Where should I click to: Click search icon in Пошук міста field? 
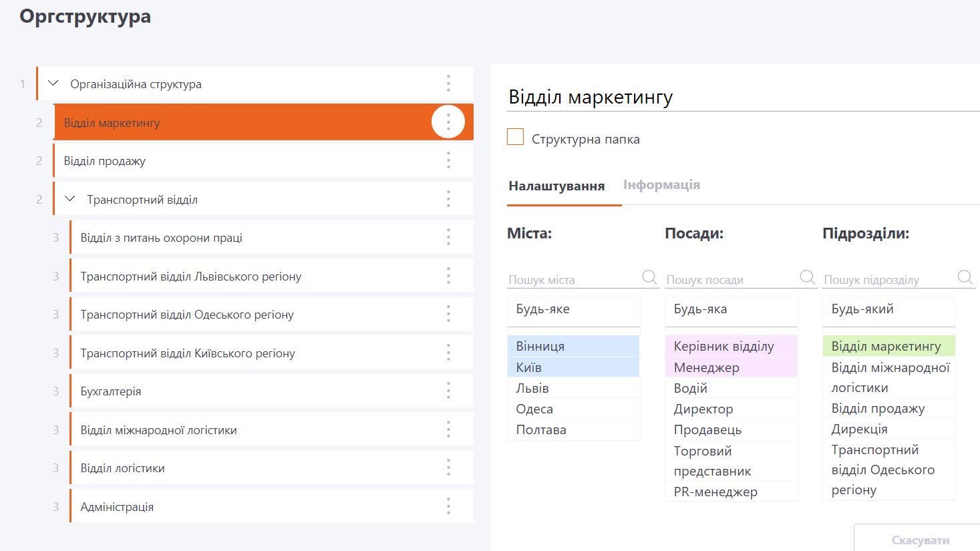(x=649, y=277)
